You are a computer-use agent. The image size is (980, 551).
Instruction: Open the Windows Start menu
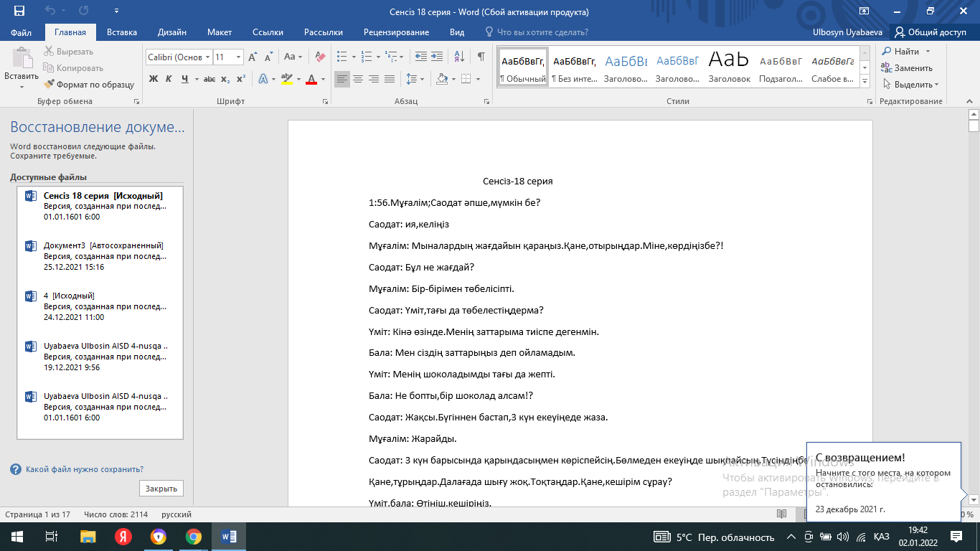pos(17,537)
